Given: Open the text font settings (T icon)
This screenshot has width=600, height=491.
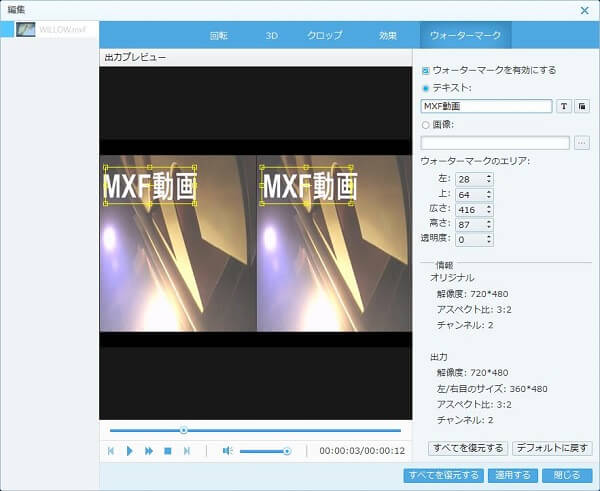Looking at the screenshot, I should click(x=564, y=106).
